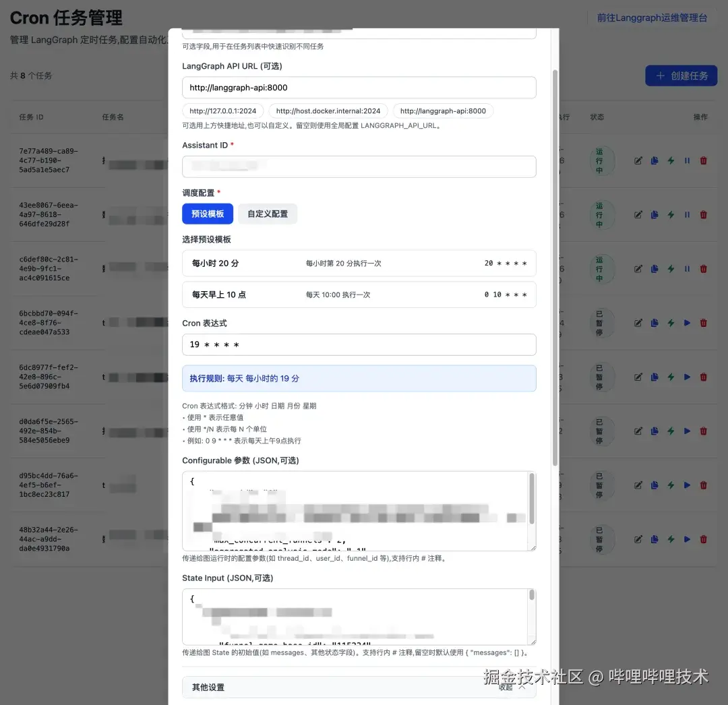The width and height of the screenshot is (728, 705).
Task: Click State Input textarea scrollbar
Action: 532,594
